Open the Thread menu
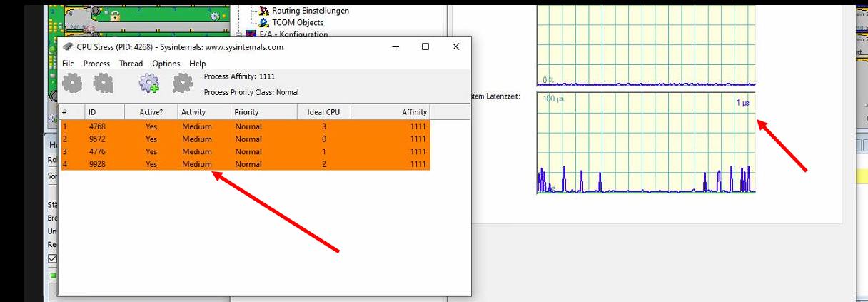This screenshot has width=868, height=302. pyautogui.click(x=131, y=64)
